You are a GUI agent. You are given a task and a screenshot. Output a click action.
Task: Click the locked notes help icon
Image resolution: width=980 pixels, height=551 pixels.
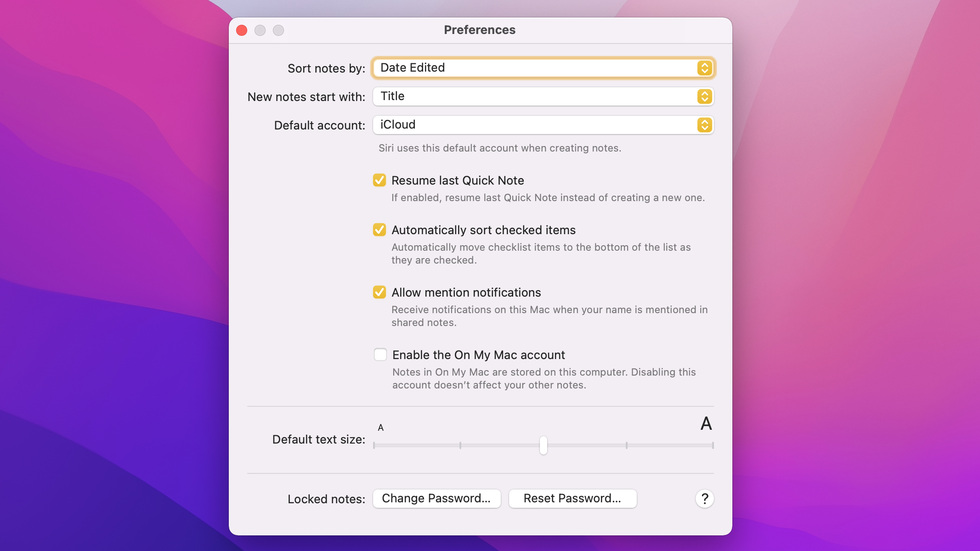click(705, 498)
